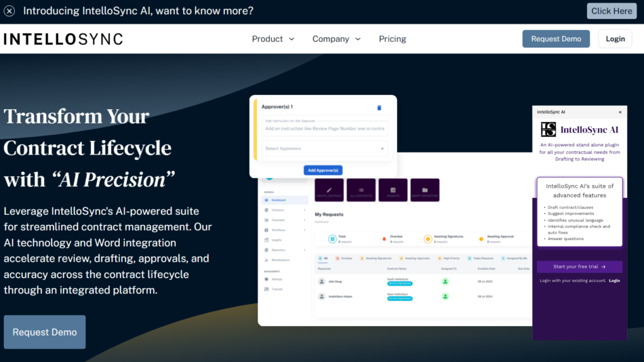This screenshot has width=644, height=362.
Task: Click the IntelloSync logo in the header
Action: [x=63, y=39]
